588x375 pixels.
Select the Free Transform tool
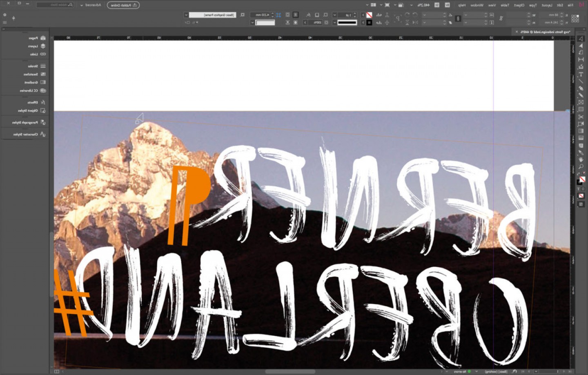581,124
